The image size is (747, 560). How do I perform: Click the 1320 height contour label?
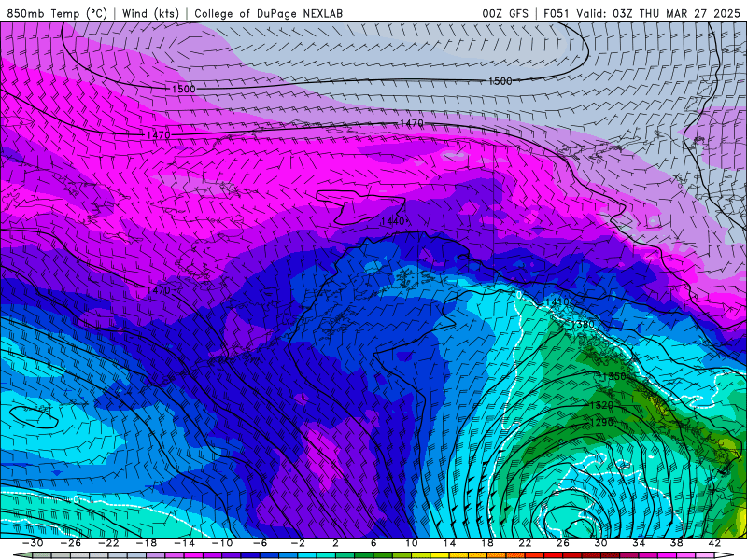601,405
